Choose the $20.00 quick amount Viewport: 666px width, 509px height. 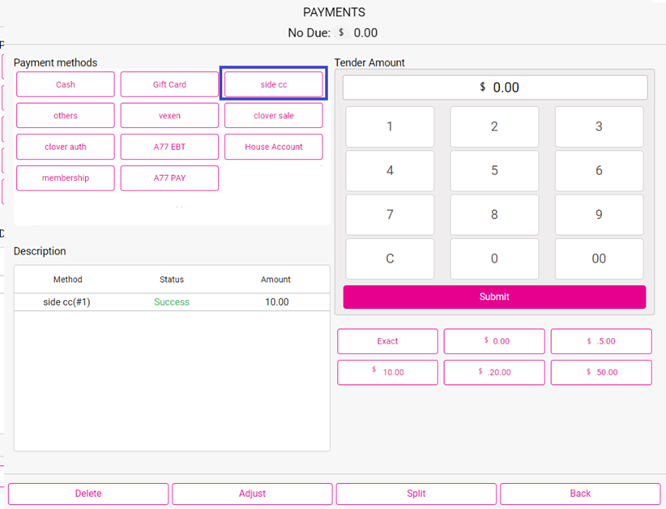pos(494,372)
